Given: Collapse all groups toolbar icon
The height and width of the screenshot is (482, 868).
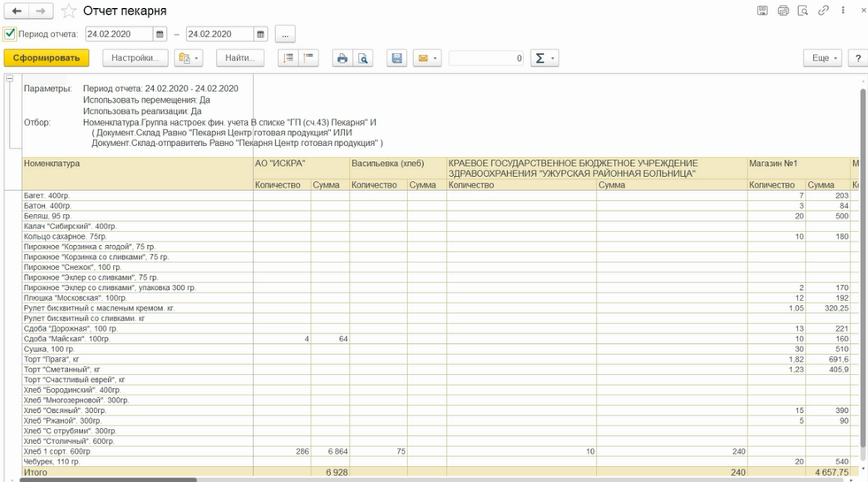Looking at the screenshot, I should [x=309, y=58].
